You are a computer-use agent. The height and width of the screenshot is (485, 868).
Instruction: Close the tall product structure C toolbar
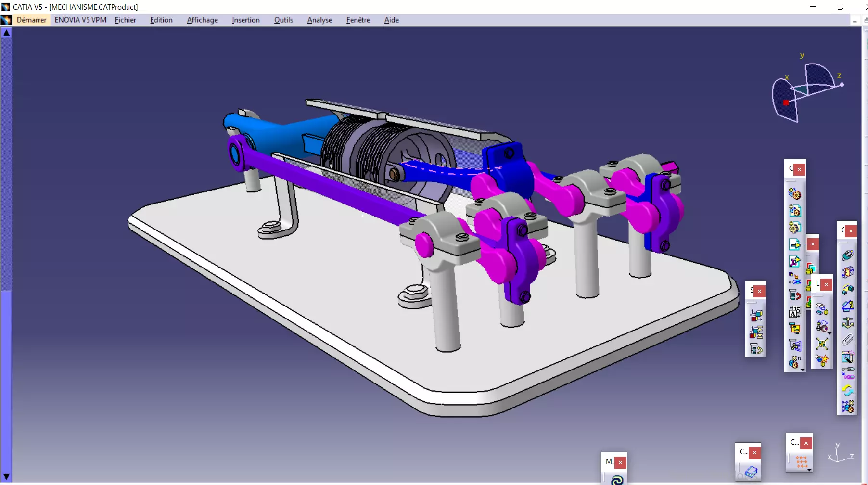[x=799, y=169]
